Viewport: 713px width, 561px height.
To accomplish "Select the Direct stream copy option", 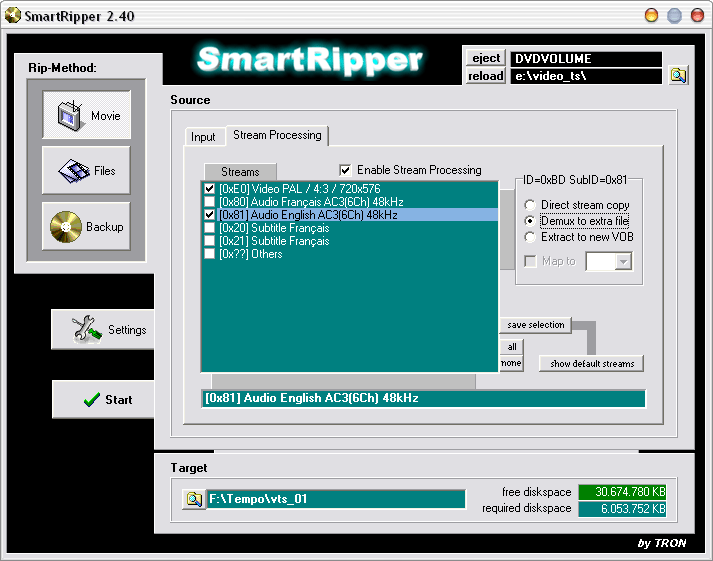I will (x=531, y=205).
